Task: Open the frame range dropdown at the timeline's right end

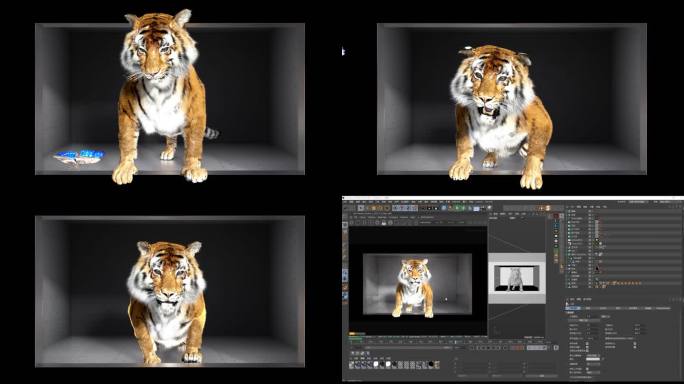Action: pyautogui.click(x=537, y=348)
